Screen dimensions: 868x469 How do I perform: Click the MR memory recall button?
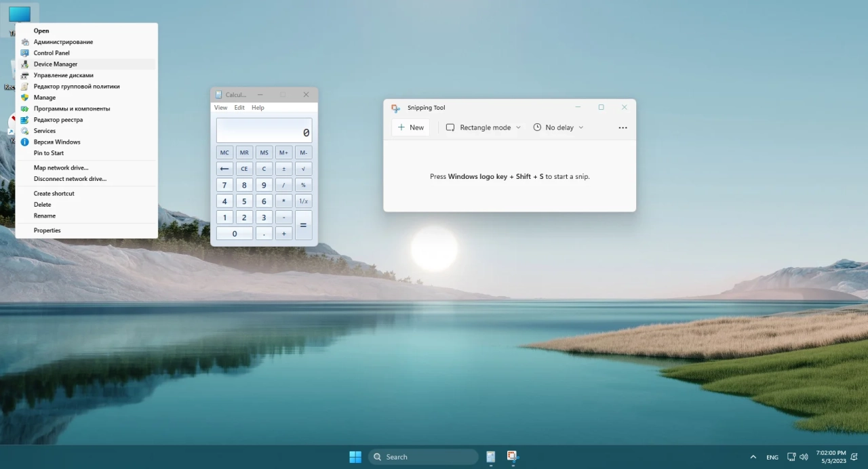(x=244, y=152)
